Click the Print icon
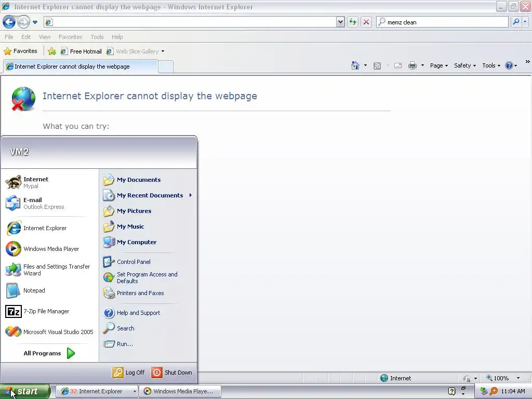Screen dimensions: 532x399 coord(412,65)
